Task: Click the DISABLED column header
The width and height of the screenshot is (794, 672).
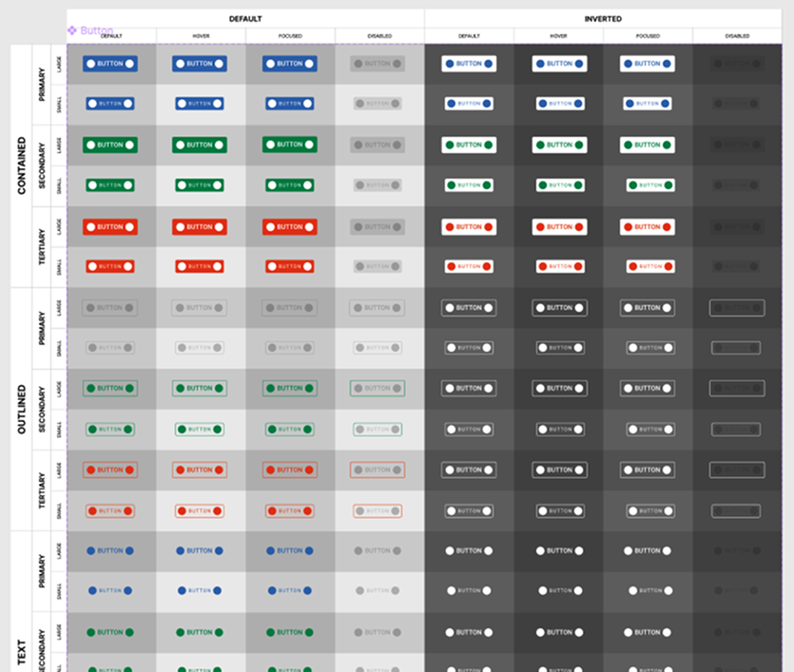Action: click(x=379, y=34)
